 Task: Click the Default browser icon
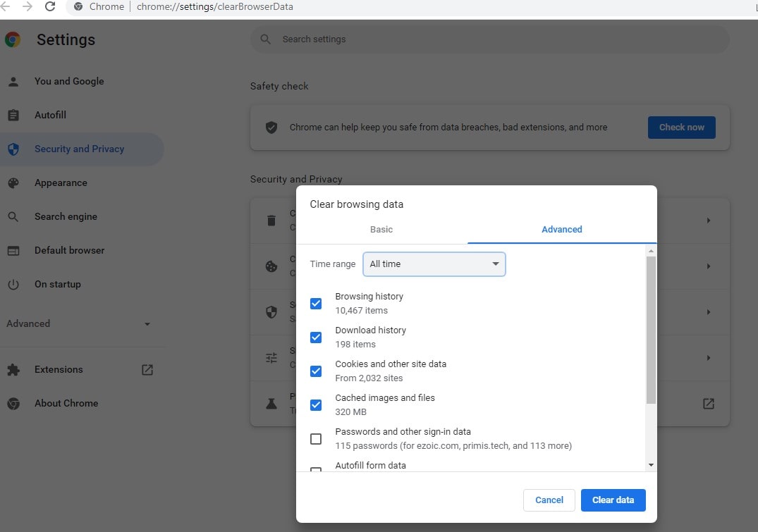14,250
